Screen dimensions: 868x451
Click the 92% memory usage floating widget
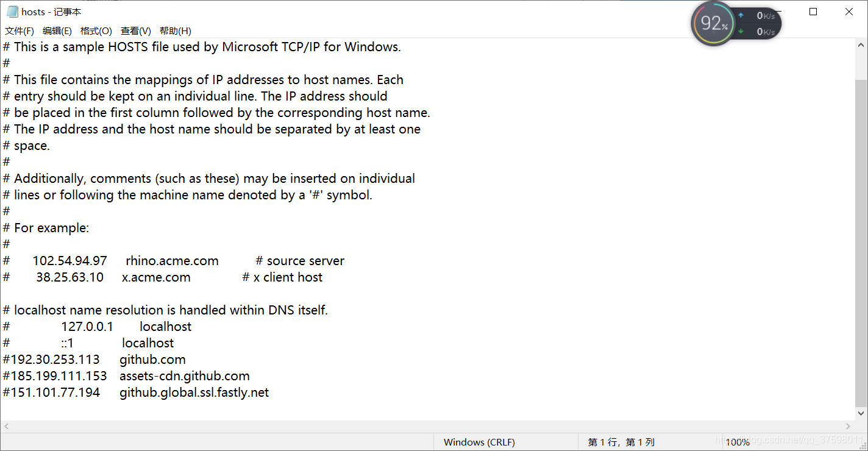coord(713,24)
